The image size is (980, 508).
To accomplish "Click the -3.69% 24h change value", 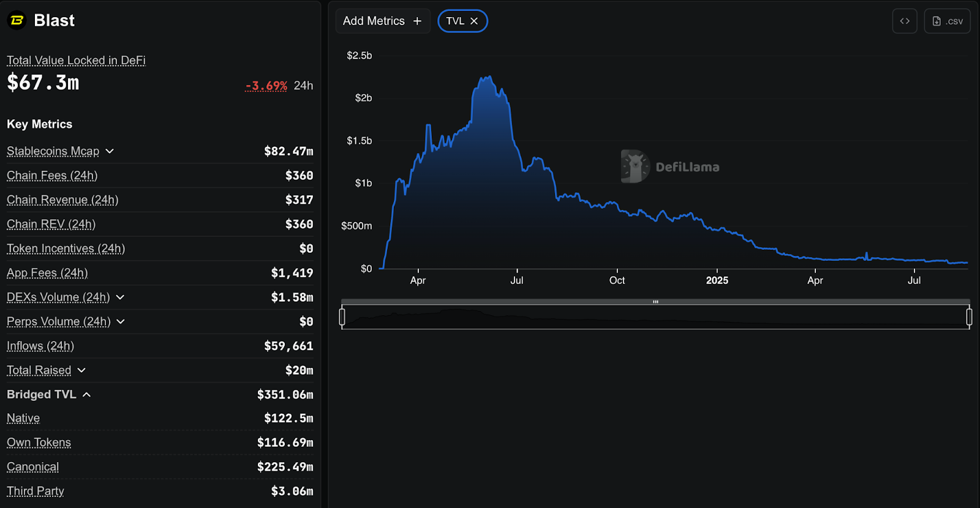I will [x=266, y=86].
